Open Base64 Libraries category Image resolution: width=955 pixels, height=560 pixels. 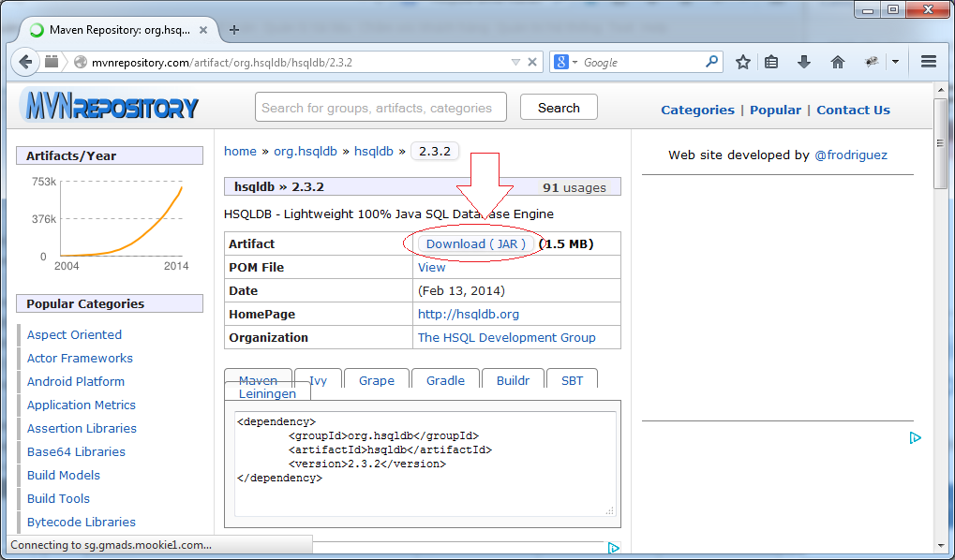coord(76,452)
